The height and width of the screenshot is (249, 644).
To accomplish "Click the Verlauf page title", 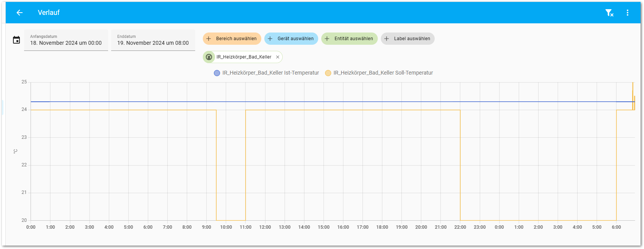I will pos(49,13).
